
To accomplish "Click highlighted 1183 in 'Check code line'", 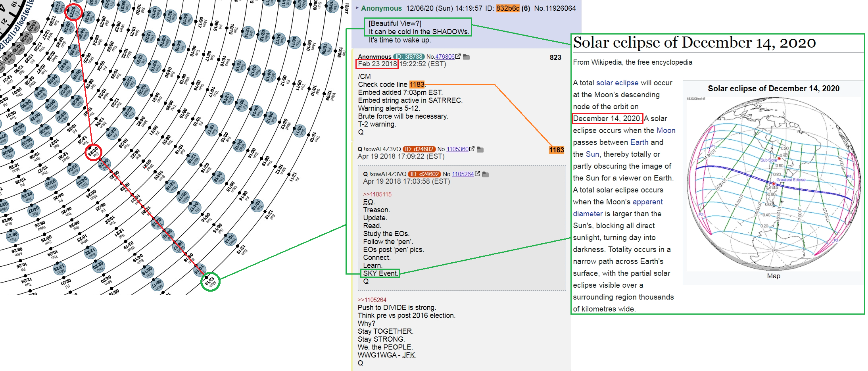I will pyautogui.click(x=417, y=85).
